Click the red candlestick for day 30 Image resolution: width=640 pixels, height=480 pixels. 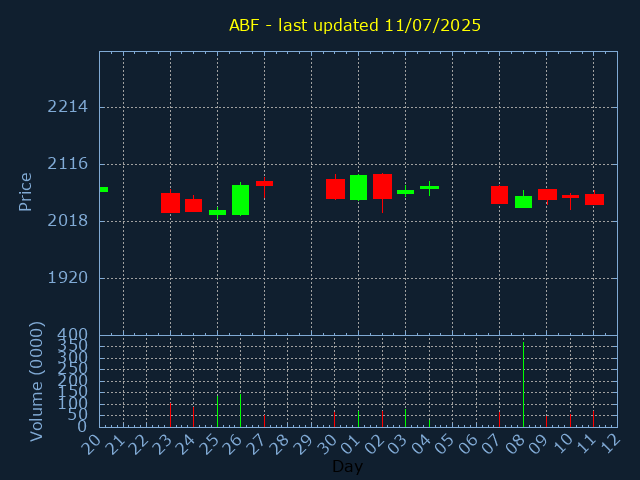[x=336, y=189]
